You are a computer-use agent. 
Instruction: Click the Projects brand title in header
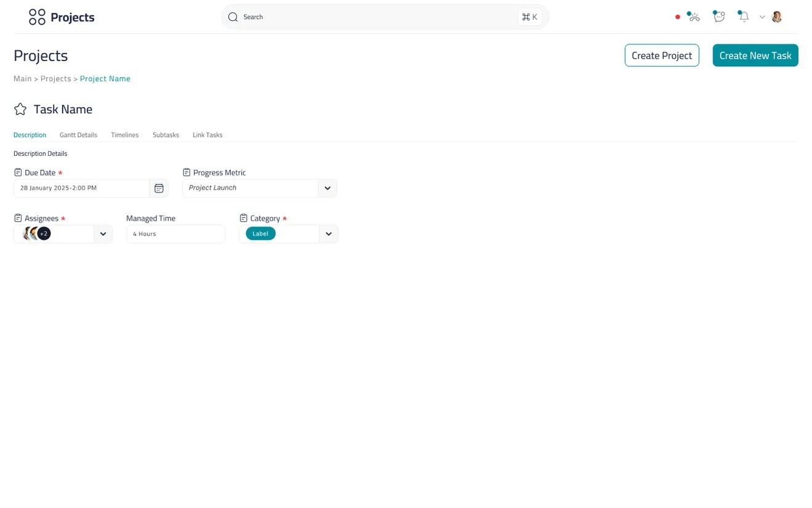click(x=73, y=17)
